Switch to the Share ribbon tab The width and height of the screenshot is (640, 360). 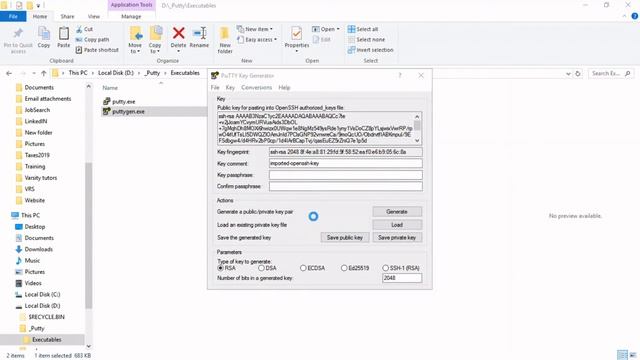click(x=67, y=16)
